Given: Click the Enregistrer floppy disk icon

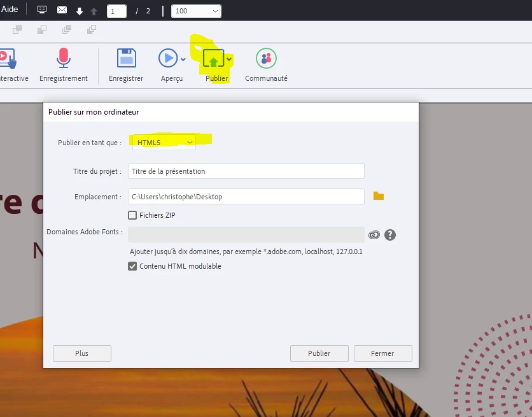Looking at the screenshot, I should coord(126,58).
